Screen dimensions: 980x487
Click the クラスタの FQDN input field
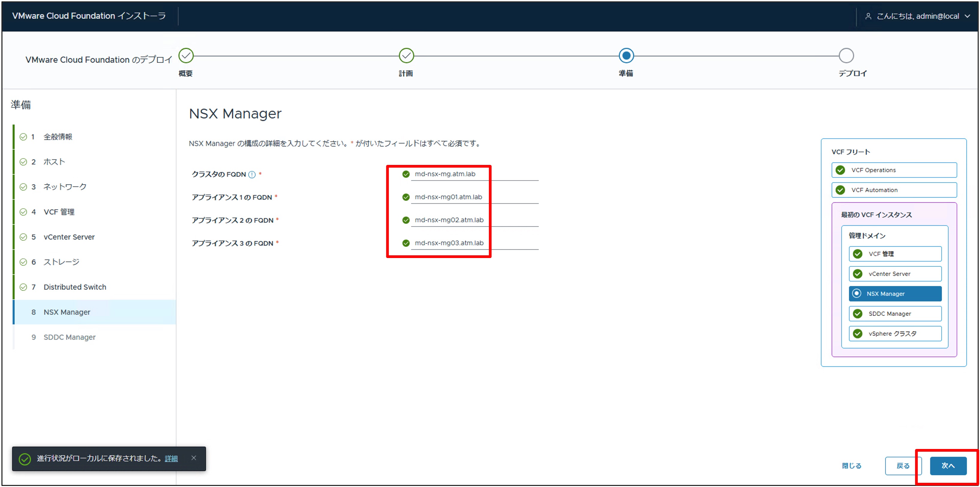[x=475, y=175]
